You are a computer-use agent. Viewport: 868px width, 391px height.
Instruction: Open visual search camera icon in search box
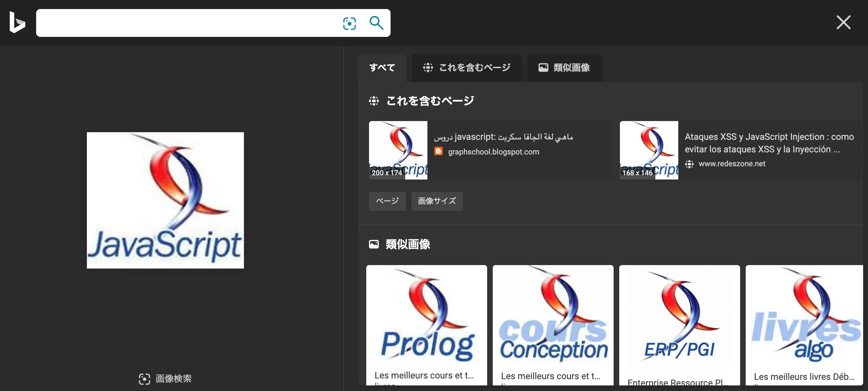coord(349,23)
